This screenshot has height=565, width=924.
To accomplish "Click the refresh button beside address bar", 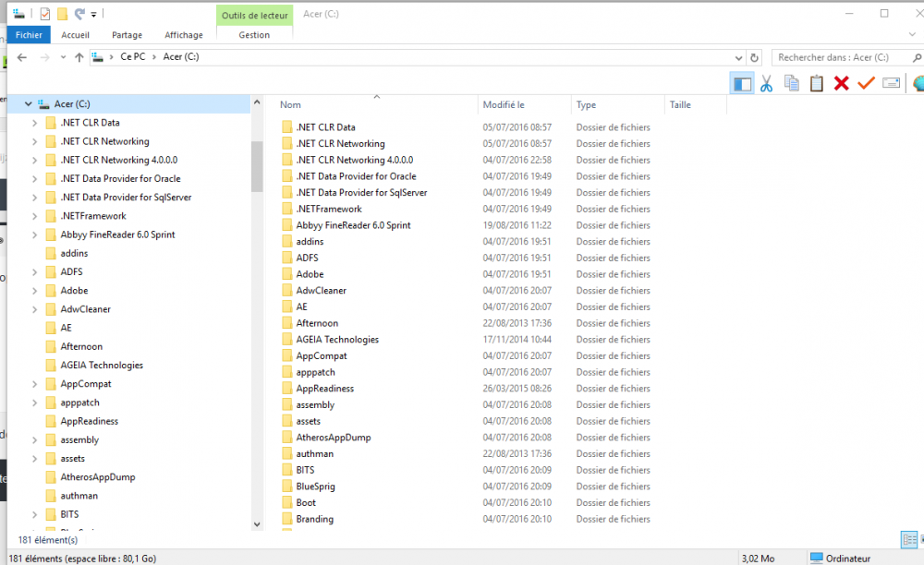I will point(754,57).
